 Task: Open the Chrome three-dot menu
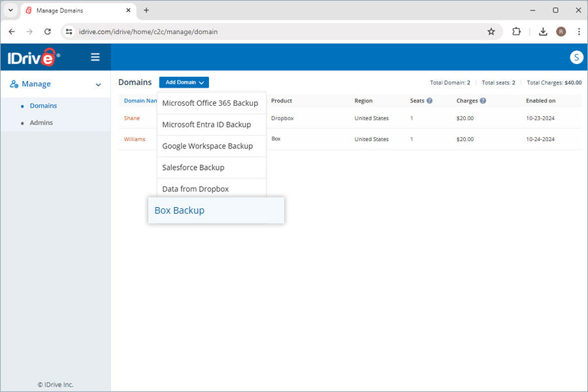pyautogui.click(x=579, y=32)
